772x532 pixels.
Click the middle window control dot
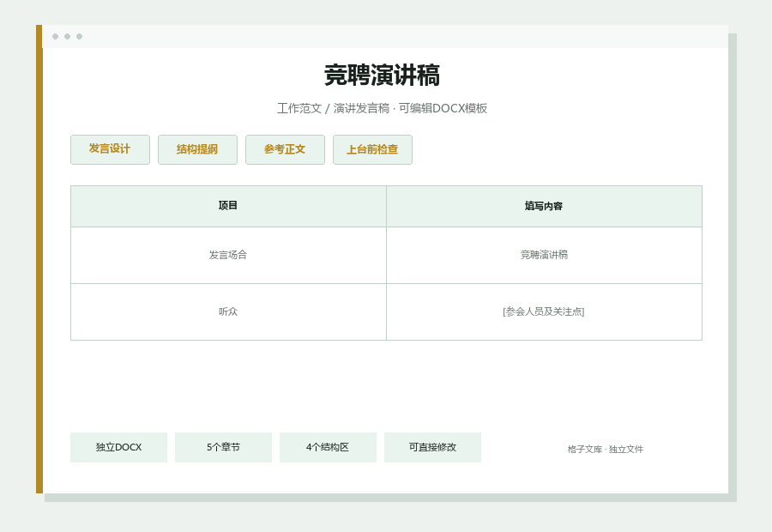(68, 36)
